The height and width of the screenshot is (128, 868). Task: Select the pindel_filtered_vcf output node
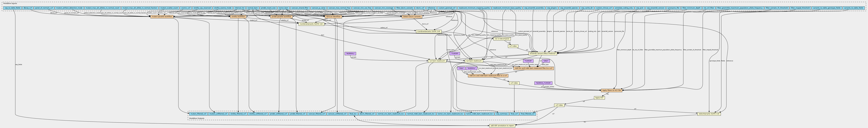coord(298,114)
